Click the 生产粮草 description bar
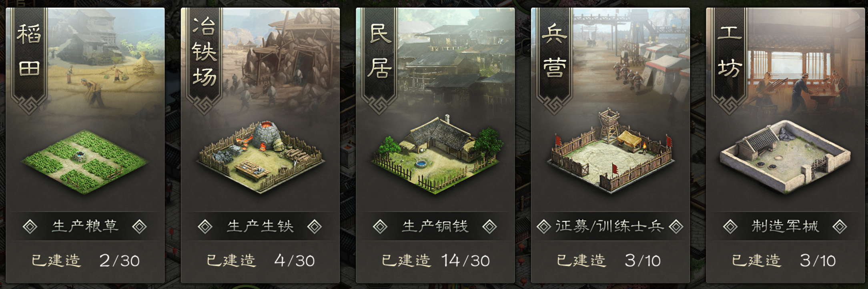The image size is (868, 289). (85, 226)
